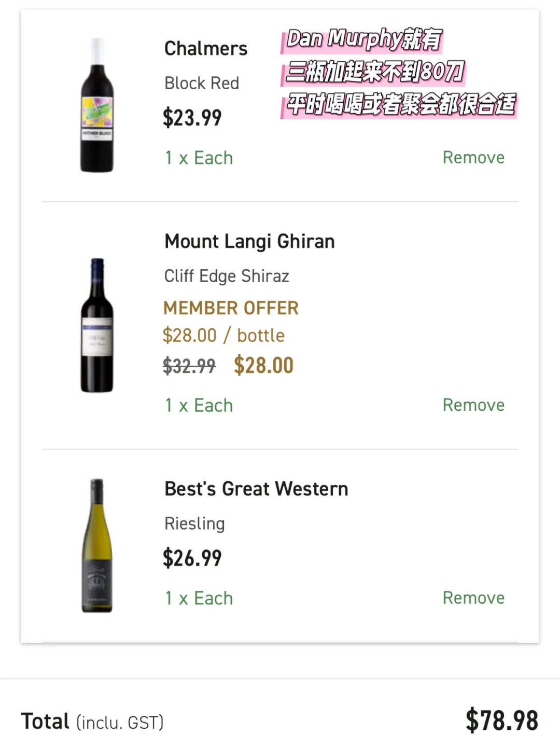Click the Dan Murphy pink caption overlay
The height and width of the screenshot is (747, 560).
point(398,72)
